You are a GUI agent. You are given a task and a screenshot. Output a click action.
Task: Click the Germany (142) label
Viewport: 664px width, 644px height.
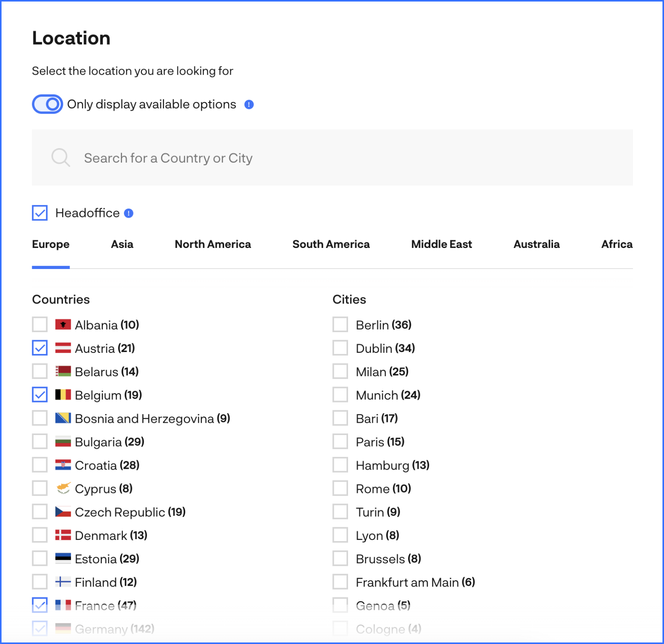pyautogui.click(x=115, y=629)
